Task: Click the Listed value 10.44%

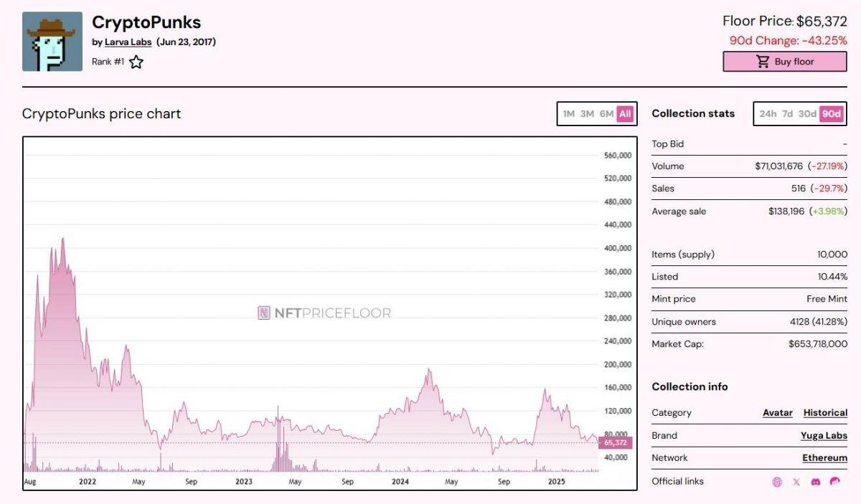Action: point(832,277)
